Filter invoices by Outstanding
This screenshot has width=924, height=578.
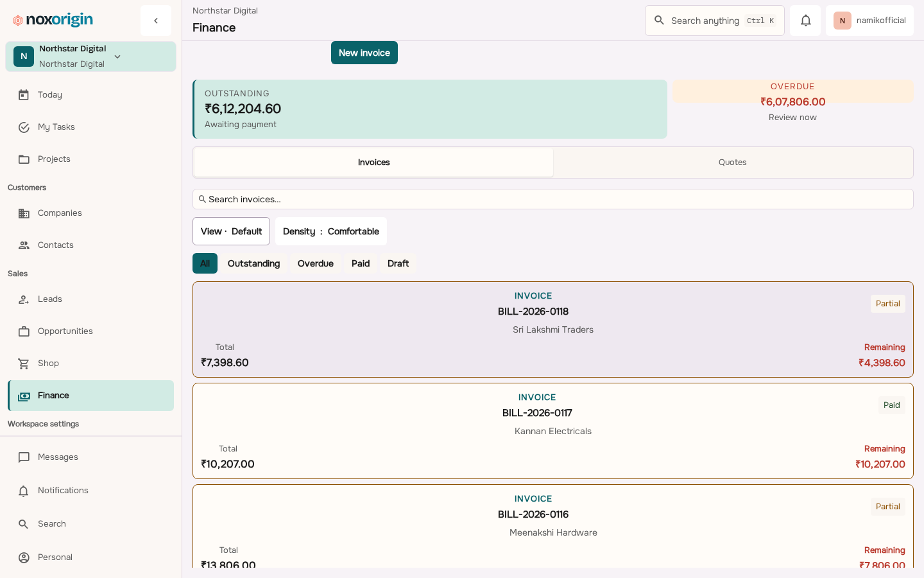[253, 263]
